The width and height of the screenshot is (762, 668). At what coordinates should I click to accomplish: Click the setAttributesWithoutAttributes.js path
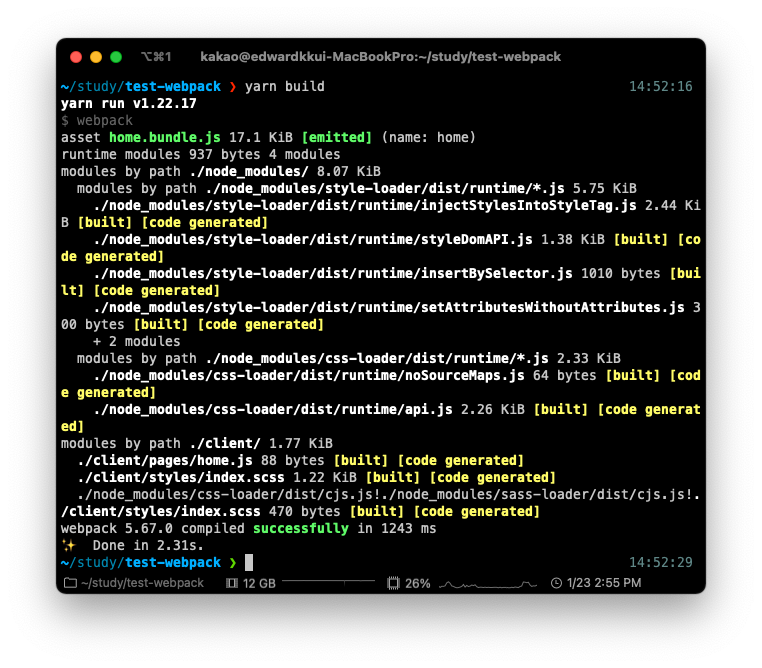[389, 308]
